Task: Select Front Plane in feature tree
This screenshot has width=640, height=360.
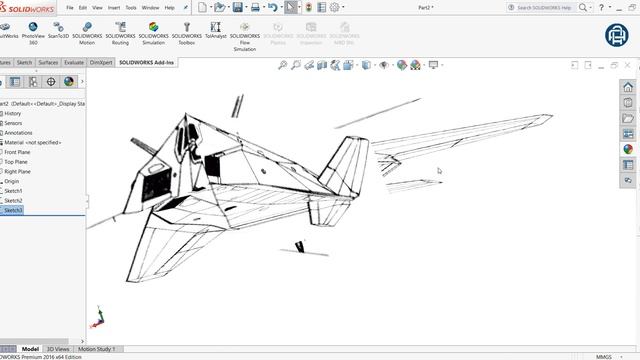Action: click(17, 152)
